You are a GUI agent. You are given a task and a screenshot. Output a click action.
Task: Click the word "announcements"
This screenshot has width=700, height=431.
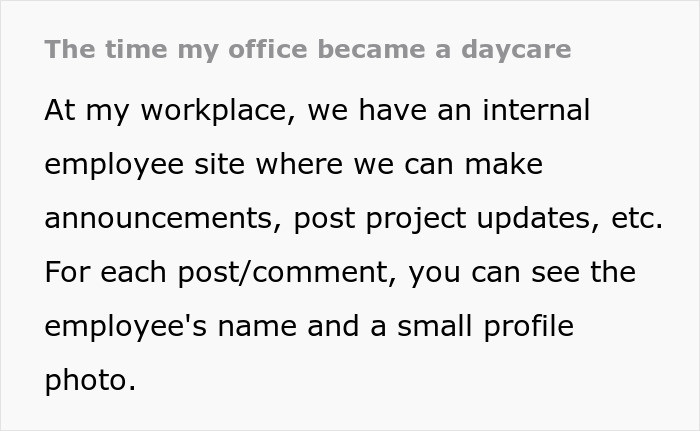(x=158, y=219)
